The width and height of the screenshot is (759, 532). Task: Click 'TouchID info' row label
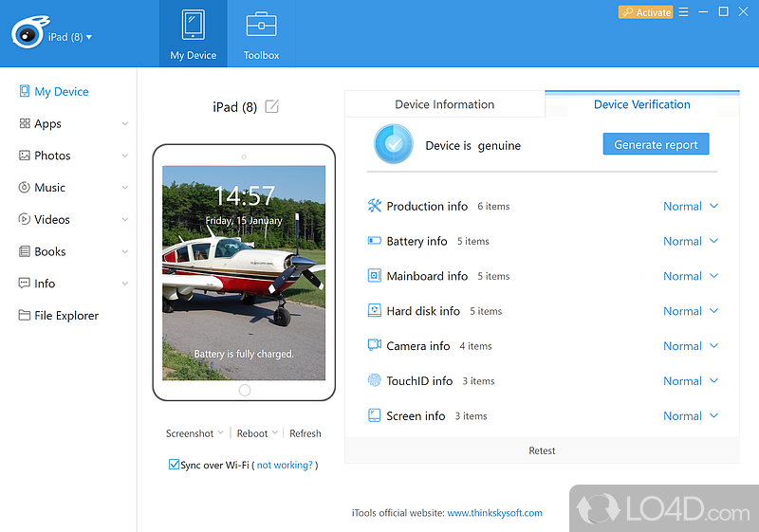click(x=419, y=380)
